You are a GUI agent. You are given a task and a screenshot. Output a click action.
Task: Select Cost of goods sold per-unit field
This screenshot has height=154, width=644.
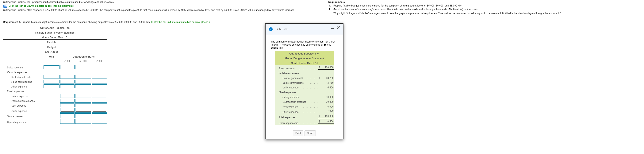tap(52, 77)
